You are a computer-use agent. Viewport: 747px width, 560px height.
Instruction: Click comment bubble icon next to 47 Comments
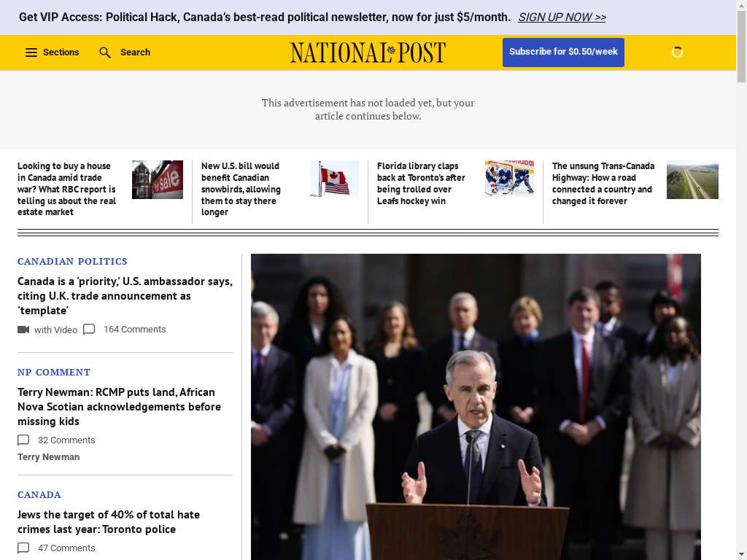tap(23, 548)
